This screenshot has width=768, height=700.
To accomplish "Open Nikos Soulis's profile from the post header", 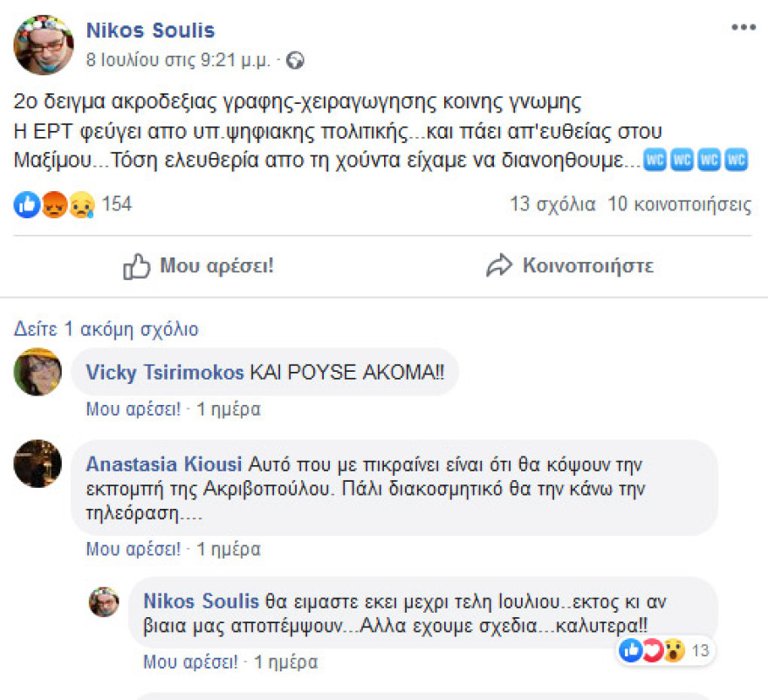I will [x=150, y=30].
